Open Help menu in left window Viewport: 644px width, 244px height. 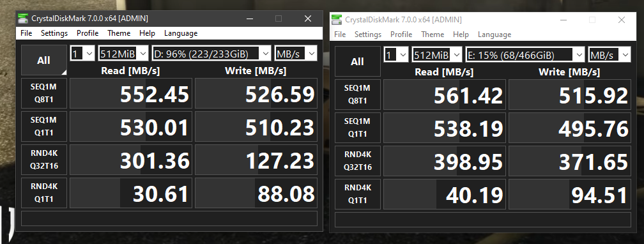click(x=147, y=33)
